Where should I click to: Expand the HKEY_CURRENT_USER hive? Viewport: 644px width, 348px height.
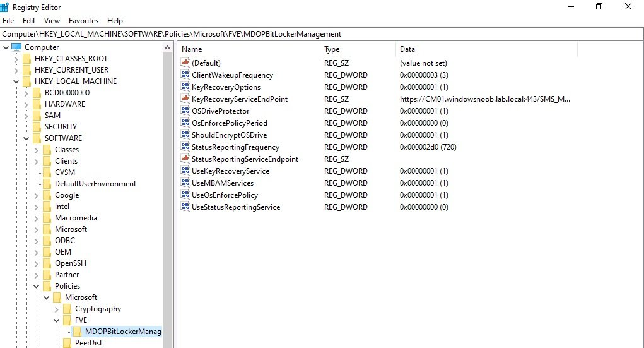point(16,70)
